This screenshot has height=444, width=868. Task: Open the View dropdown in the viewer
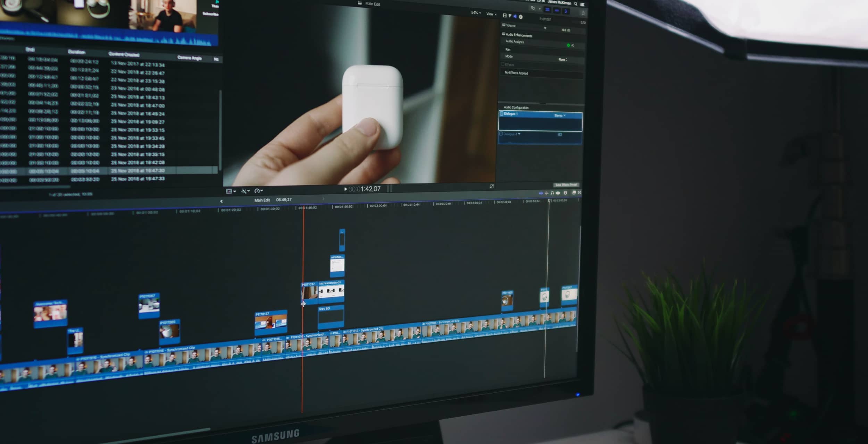[x=491, y=14]
